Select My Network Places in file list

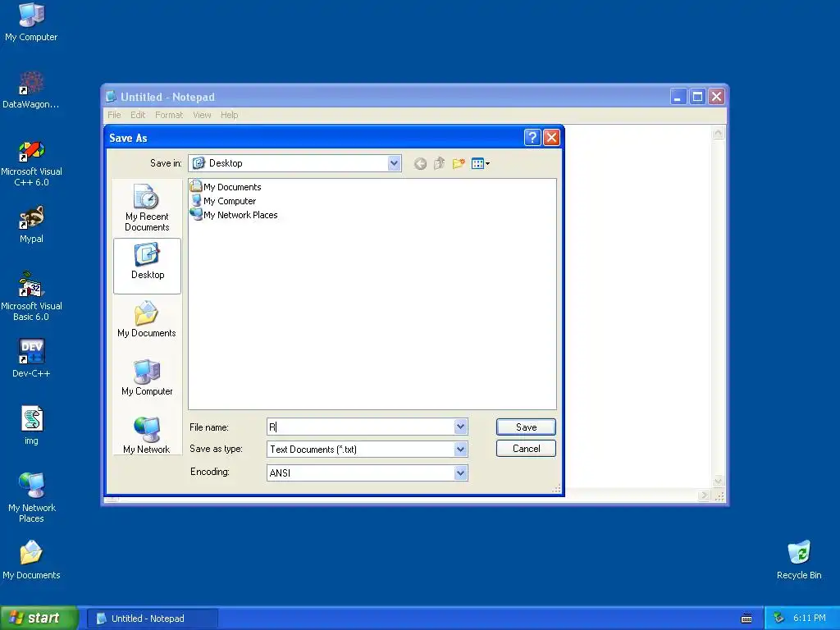234,215
